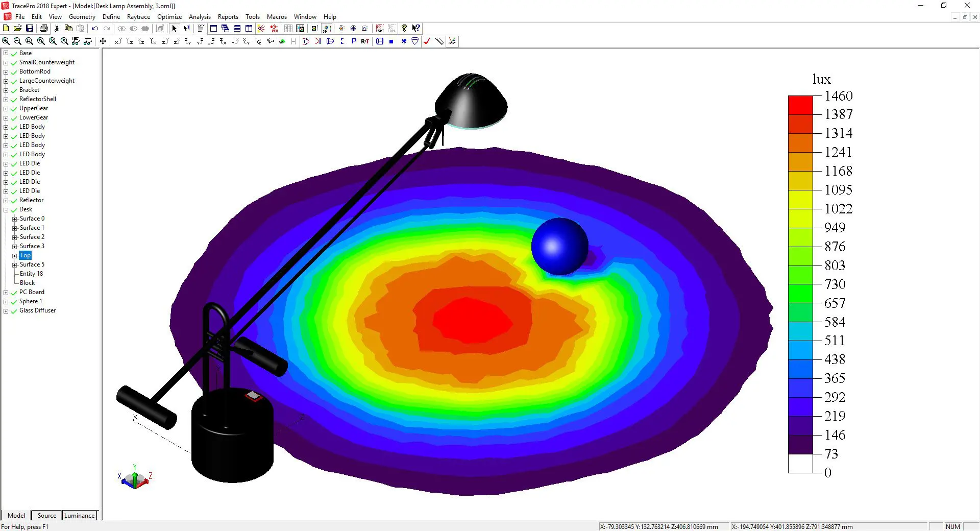Image resolution: width=980 pixels, height=531 pixels.
Task: Toggle the Glass Diffuser checkmark
Action: click(14, 311)
